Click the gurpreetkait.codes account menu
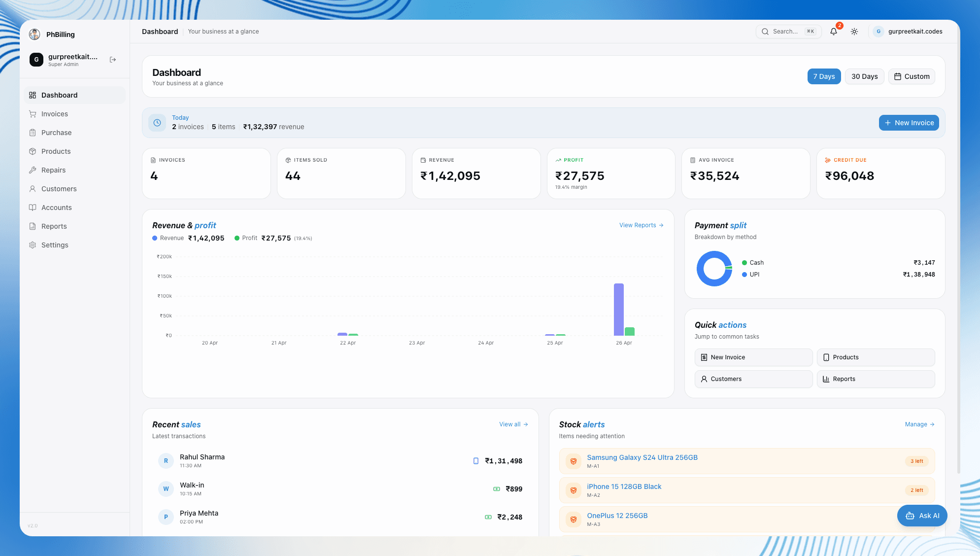 [x=908, y=32]
